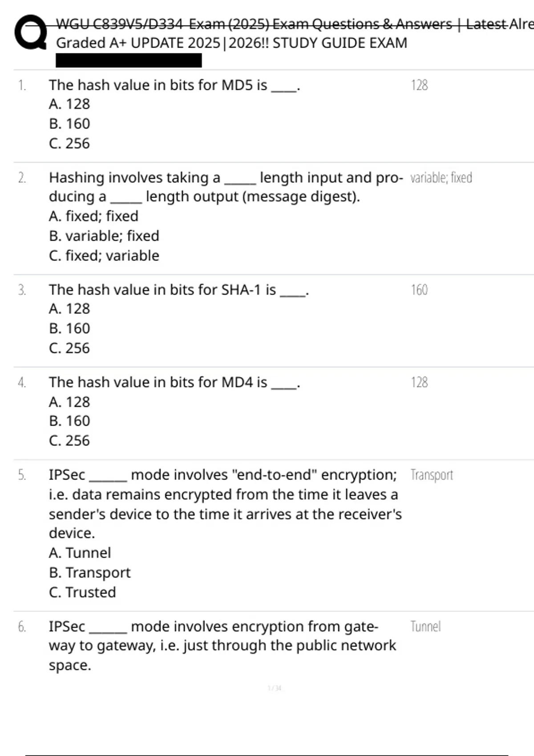Click the question number 5 label
The width and height of the screenshot is (534, 756).
tap(22, 475)
